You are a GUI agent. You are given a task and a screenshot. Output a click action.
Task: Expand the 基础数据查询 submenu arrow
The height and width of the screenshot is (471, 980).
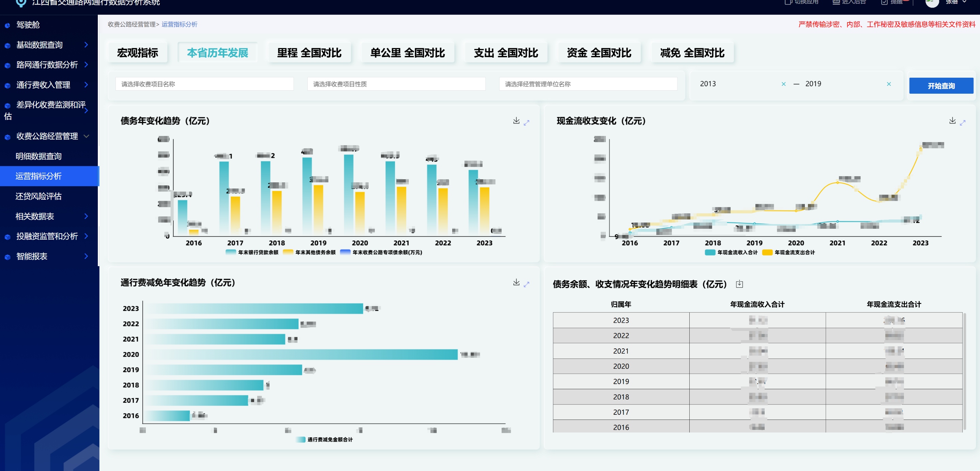(86, 45)
